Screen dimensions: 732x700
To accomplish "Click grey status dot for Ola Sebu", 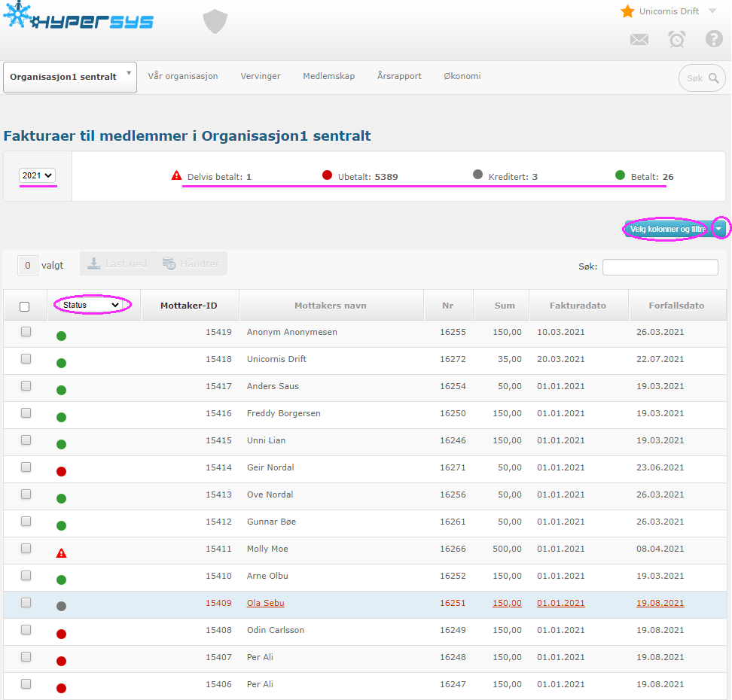I will 61,606.
